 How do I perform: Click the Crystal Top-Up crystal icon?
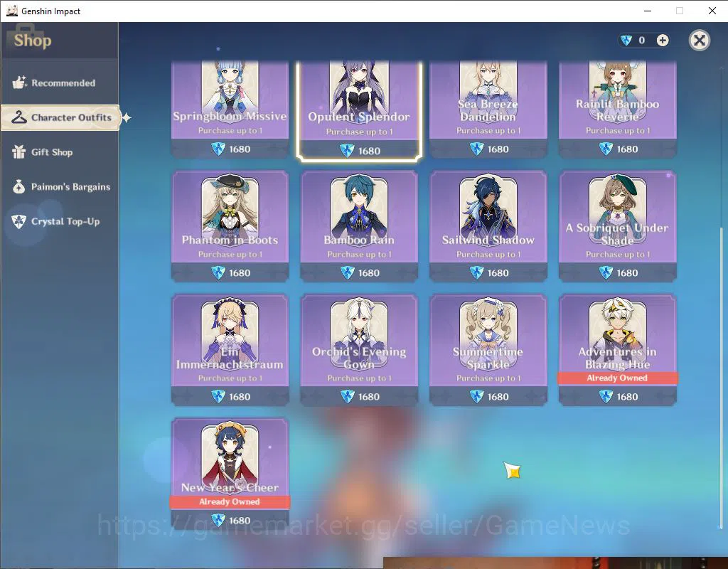pyautogui.click(x=18, y=222)
